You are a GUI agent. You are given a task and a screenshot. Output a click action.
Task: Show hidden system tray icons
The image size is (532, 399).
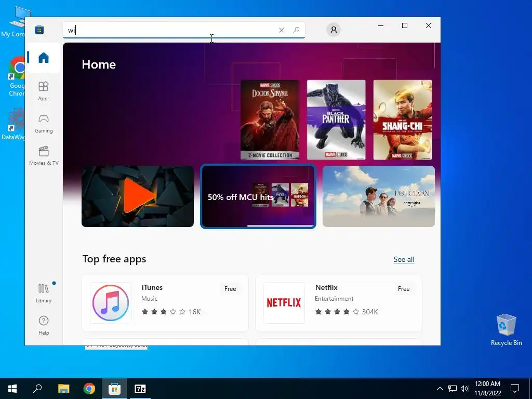(x=440, y=389)
